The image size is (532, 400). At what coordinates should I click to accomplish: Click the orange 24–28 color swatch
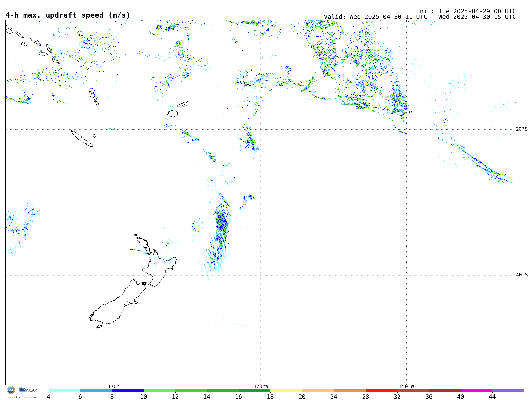(x=350, y=390)
